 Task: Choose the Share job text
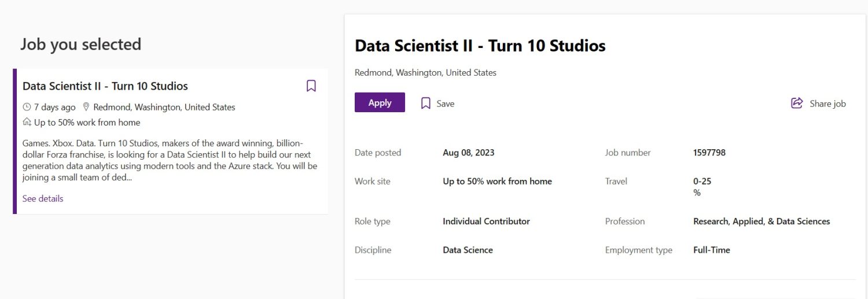point(827,104)
